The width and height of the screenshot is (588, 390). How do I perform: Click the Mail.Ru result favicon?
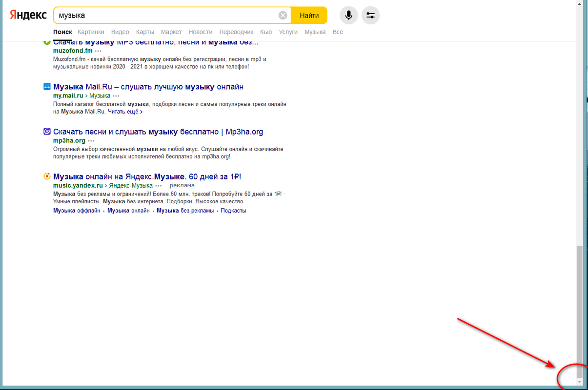point(47,87)
